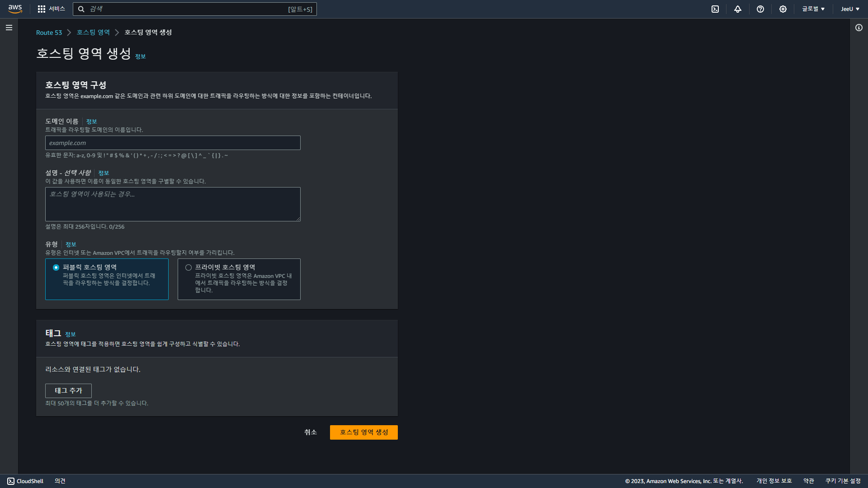The height and width of the screenshot is (488, 868).
Task: Focus the domain name example.com field
Action: (x=173, y=143)
